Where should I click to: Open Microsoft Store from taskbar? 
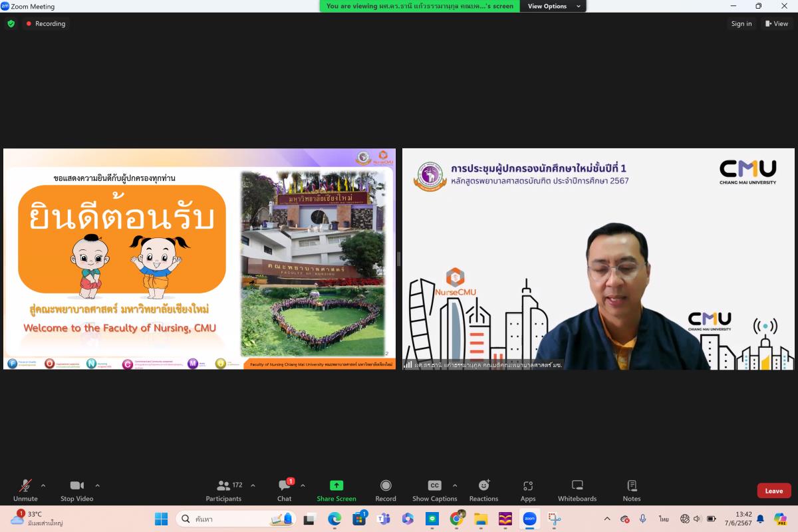pyautogui.click(x=359, y=519)
